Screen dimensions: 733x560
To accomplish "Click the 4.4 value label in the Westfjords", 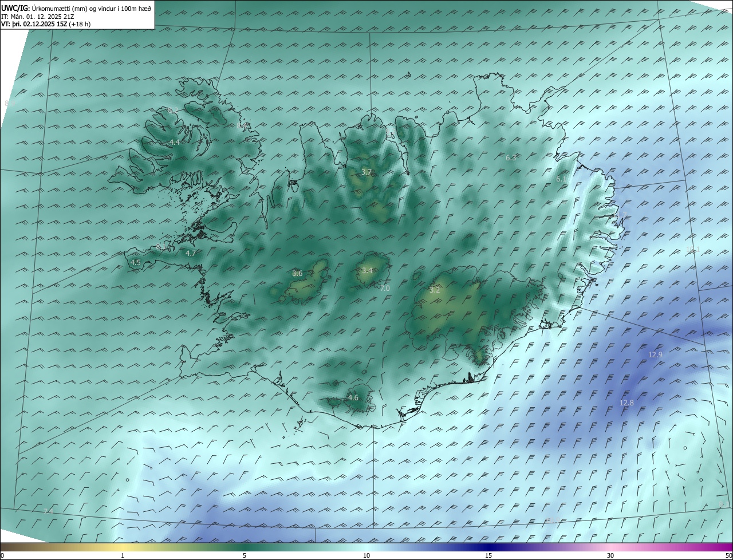I will [x=175, y=142].
